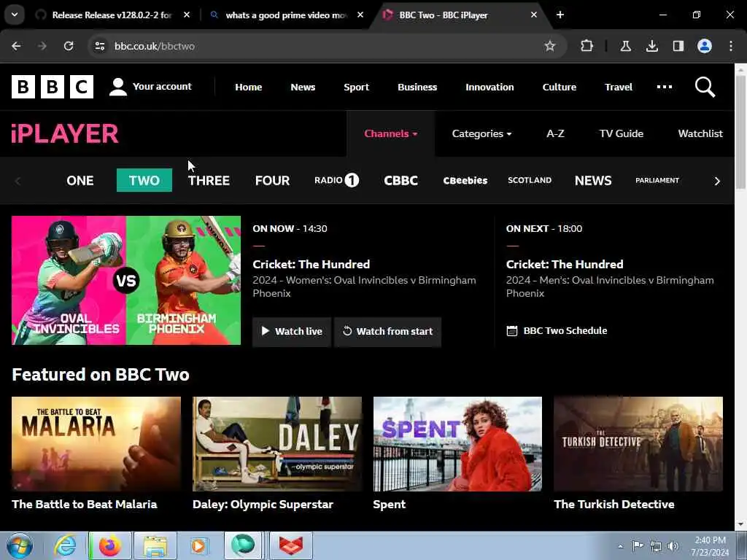The width and height of the screenshot is (747, 560).
Task: Go to BBC Sport section
Action: click(356, 87)
